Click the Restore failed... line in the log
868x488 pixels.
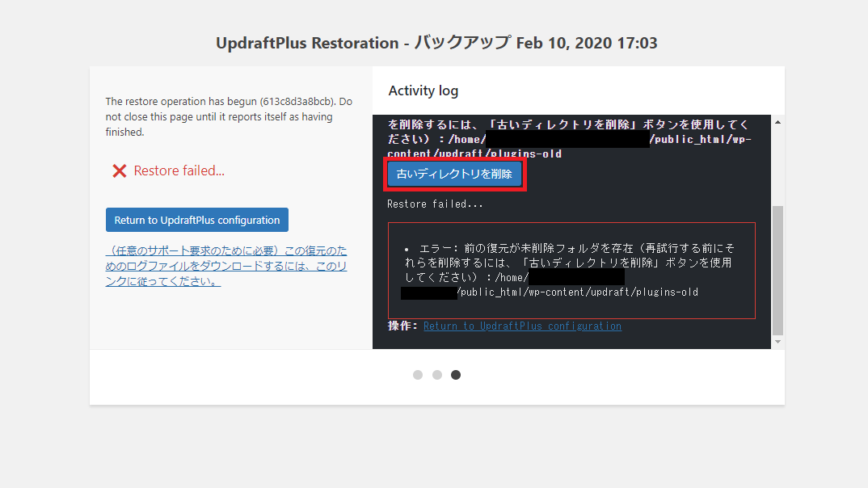(435, 204)
